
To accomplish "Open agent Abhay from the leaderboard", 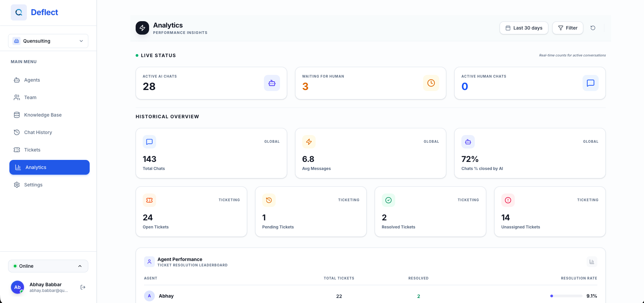I will coord(166,296).
